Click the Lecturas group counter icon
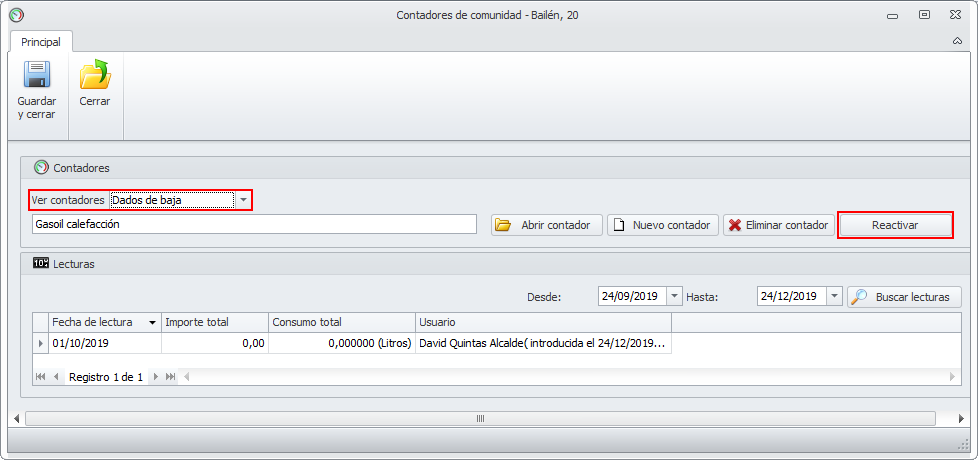Screen dimensions: 978x460 click(41, 263)
